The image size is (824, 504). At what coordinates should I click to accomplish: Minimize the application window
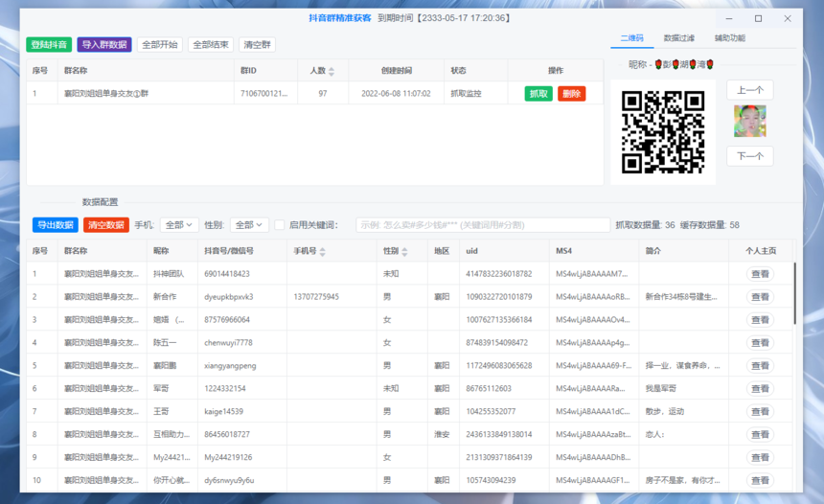729,18
